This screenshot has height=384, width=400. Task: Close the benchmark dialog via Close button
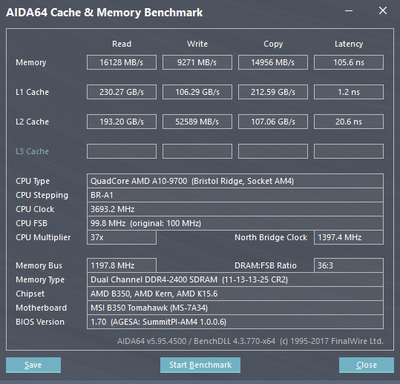pyautogui.click(x=366, y=365)
